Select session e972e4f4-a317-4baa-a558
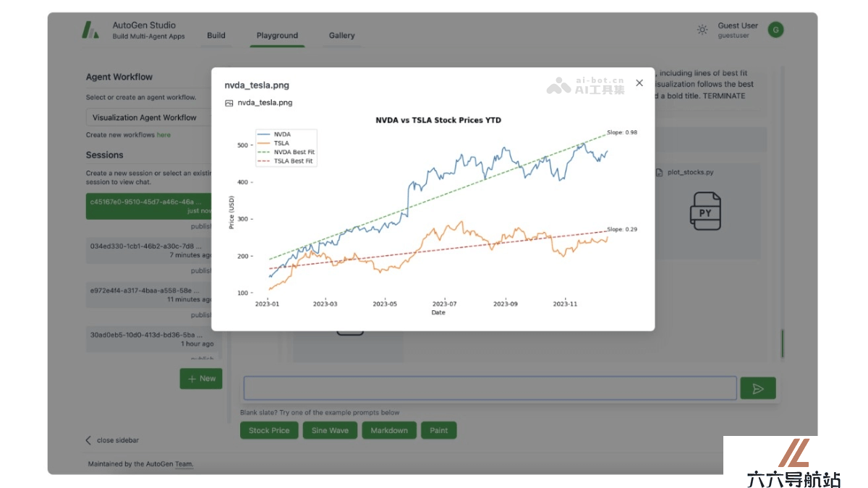Image resolution: width=868 pixels, height=488 pixels. point(148,295)
